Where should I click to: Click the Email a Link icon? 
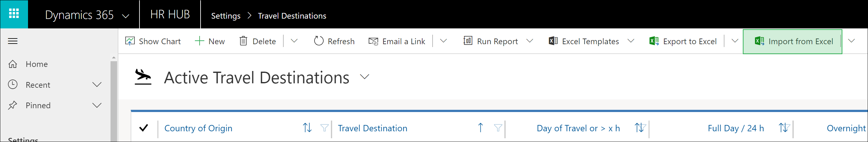click(x=373, y=41)
